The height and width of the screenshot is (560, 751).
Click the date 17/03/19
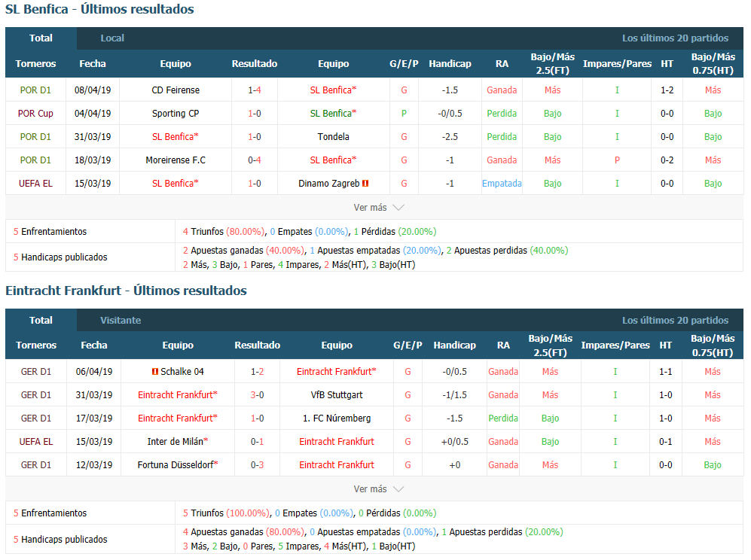pyautogui.click(x=94, y=418)
